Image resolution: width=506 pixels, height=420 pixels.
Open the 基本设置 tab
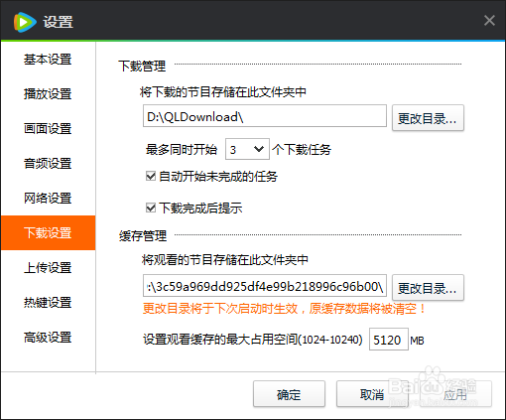48,60
